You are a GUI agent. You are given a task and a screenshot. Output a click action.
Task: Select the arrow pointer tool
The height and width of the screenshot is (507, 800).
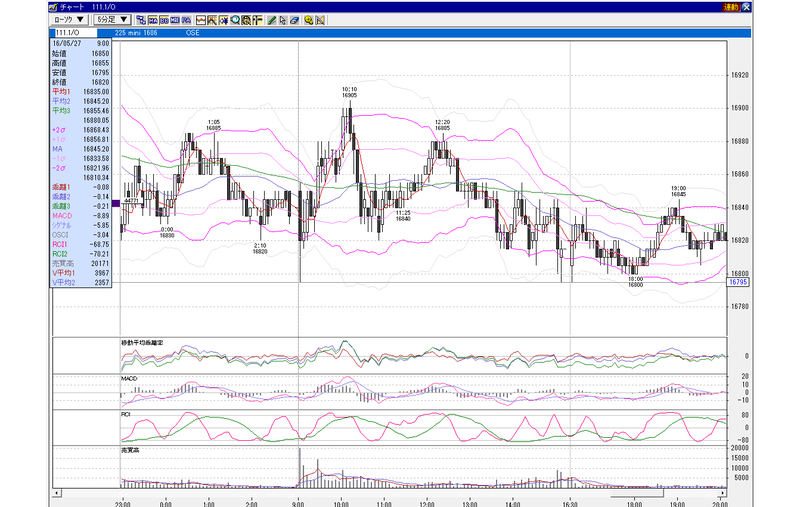pyautogui.click(x=283, y=20)
